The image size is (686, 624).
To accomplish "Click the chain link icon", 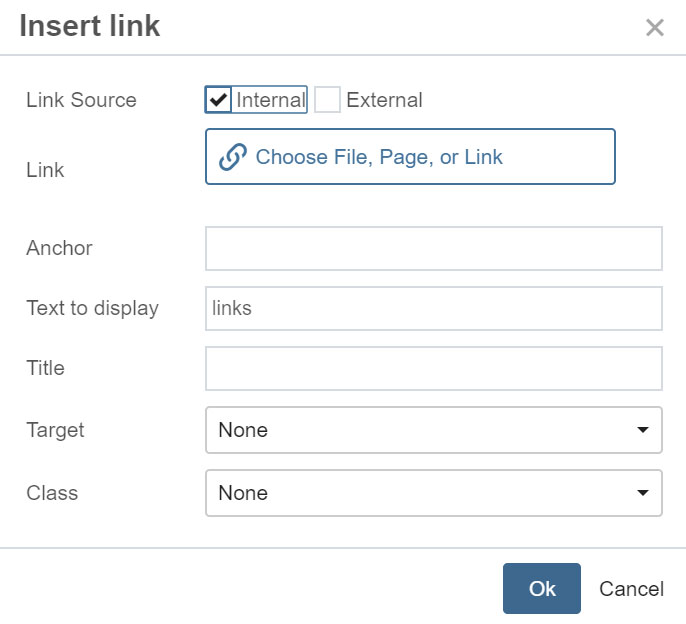I will pyautogui.click(x=233, y=157).
